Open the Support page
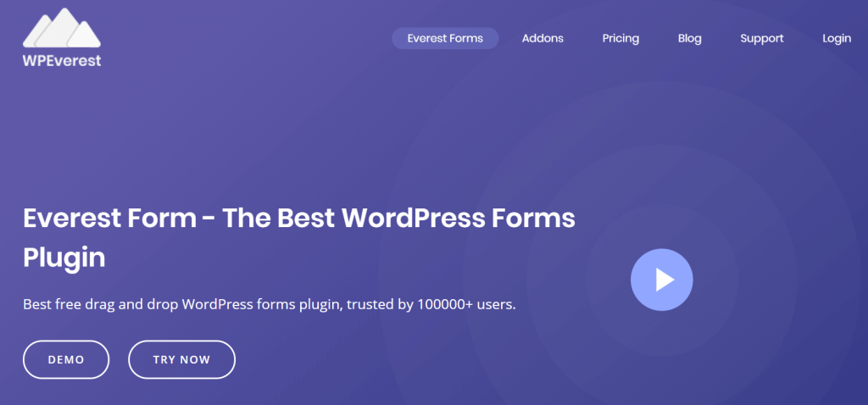The height and width of the screenshot is (405, 868). [x=762, y=38]
